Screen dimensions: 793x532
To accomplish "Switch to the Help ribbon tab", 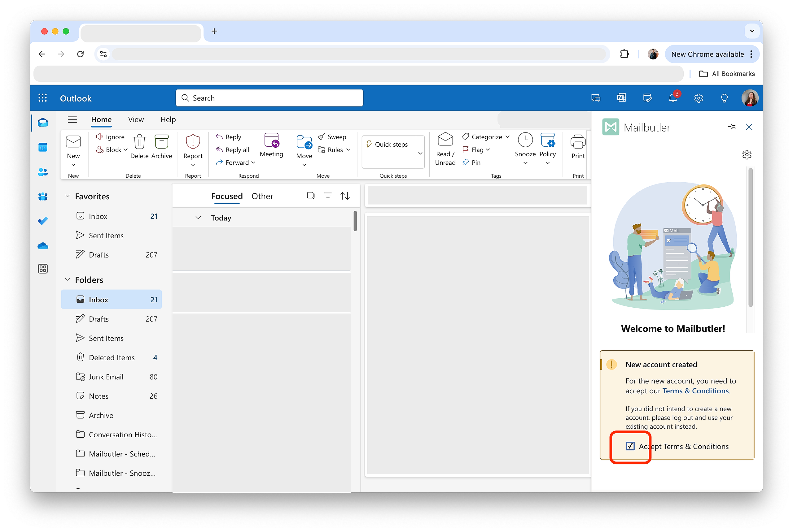I will pos(168,119).
